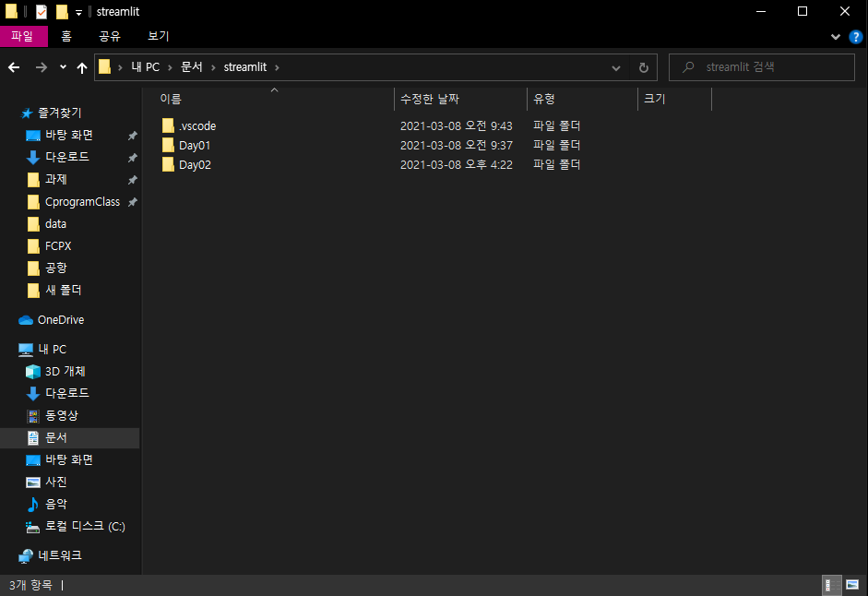Click the Forward navigation arrow

click(x=42, y=67)
